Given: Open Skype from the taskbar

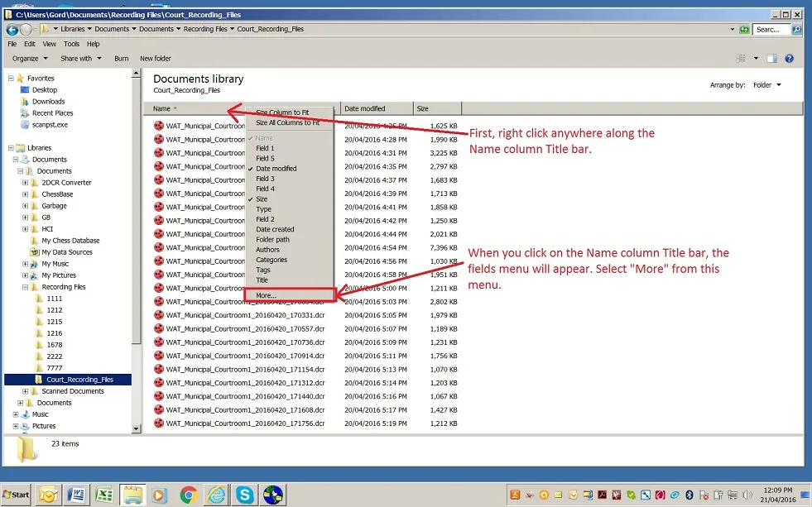Looking at the screenshot, I should 244,495.
